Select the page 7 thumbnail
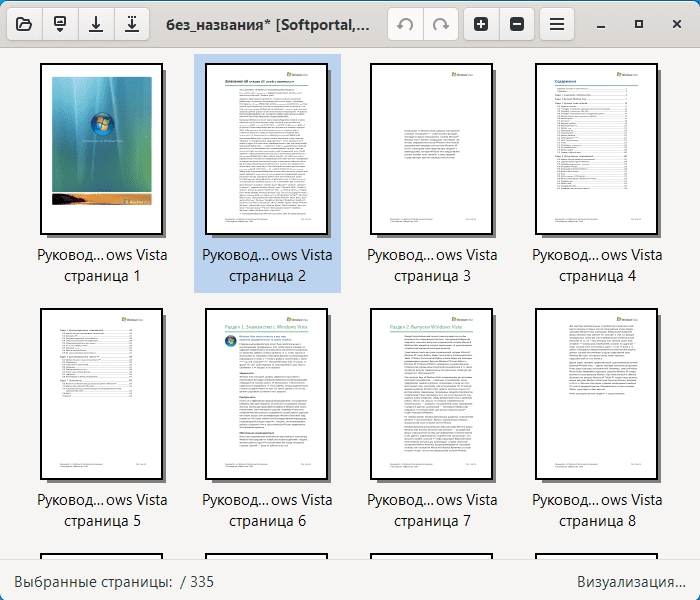The width and height of the screenshot is (700, 600). (x=431, y=394)
